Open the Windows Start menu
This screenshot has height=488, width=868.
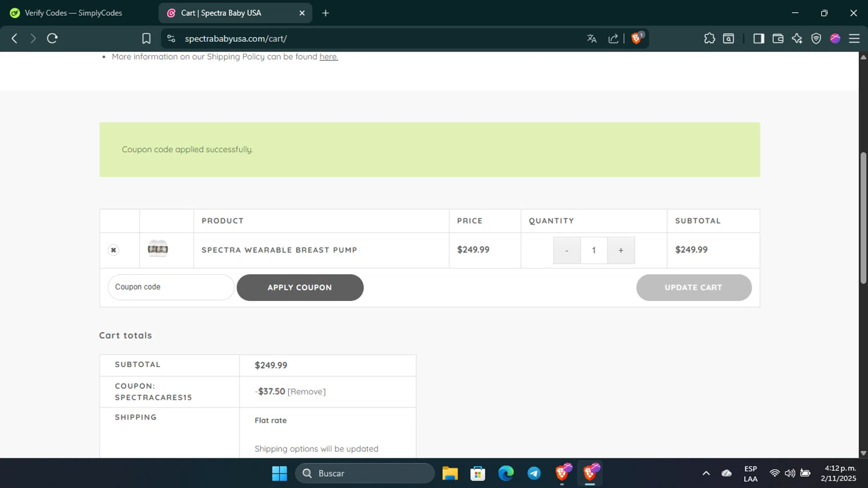click(x=279, y=474)
